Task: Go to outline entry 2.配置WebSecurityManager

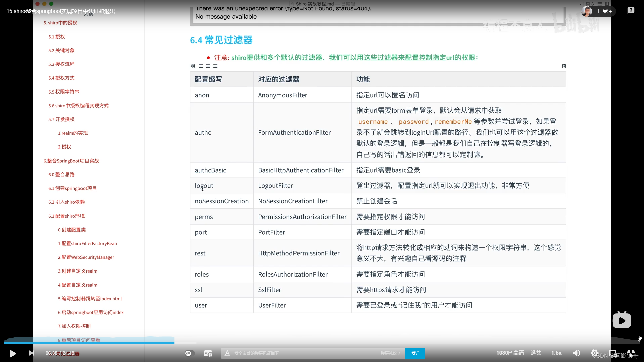Action: 86,257
